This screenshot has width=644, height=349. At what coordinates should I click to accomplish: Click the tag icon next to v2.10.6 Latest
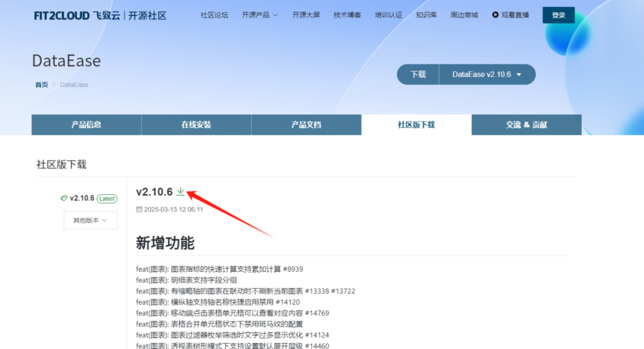64,198
